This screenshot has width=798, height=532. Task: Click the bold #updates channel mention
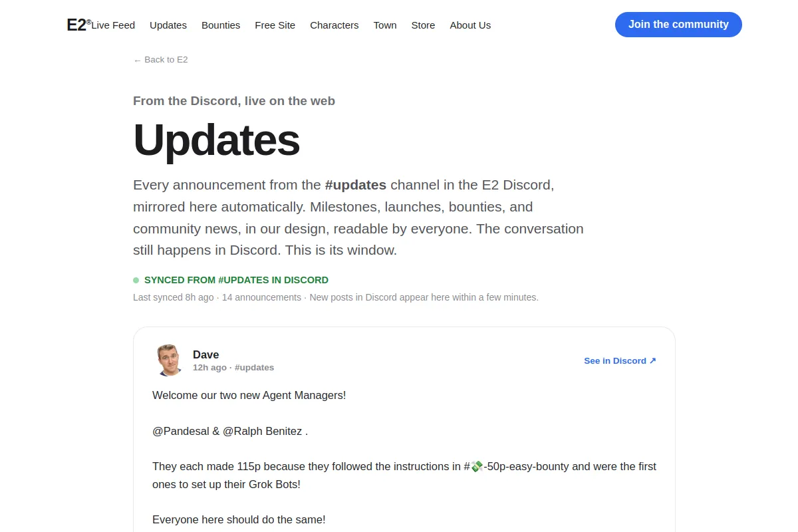click(355, 185)
